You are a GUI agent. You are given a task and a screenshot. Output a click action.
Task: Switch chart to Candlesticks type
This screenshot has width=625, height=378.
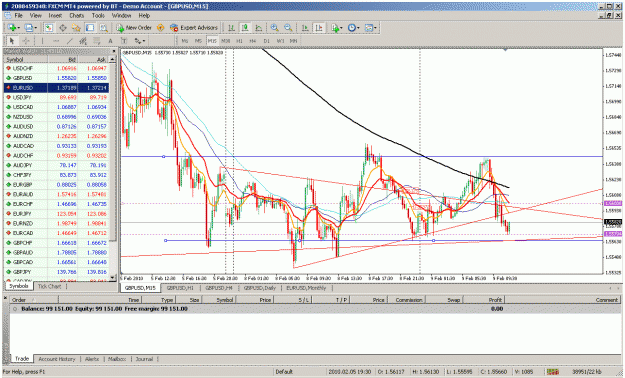click(x=245, y=28)
